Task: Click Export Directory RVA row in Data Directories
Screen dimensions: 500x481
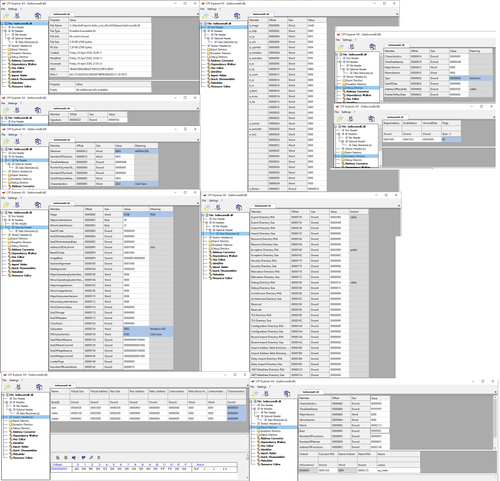Action: pyautogui.click(x=309, y=217)
